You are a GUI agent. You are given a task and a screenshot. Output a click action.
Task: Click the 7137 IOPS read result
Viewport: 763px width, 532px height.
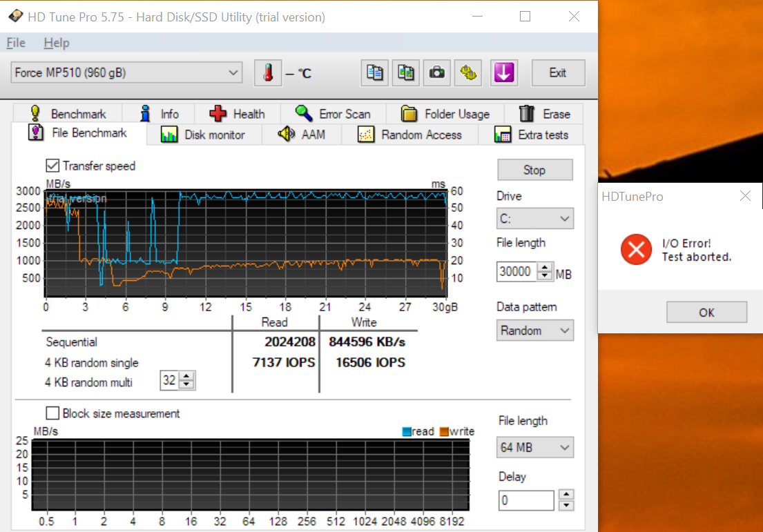point(284,362)
